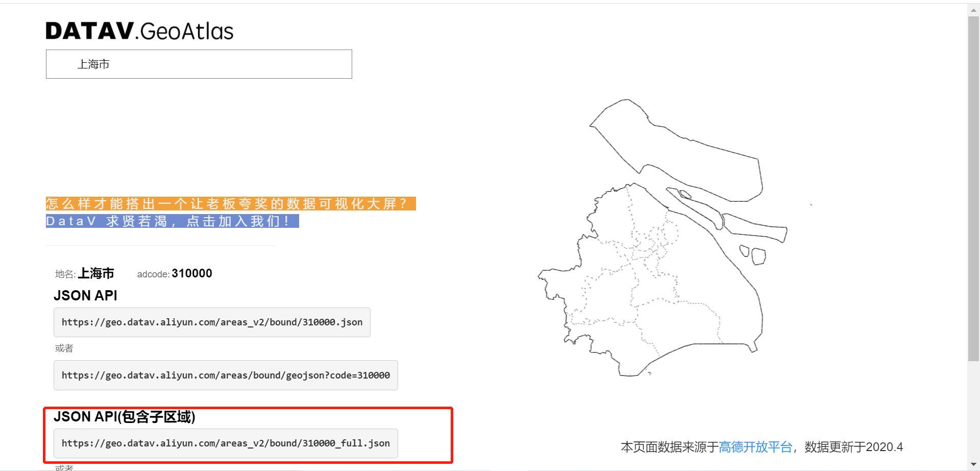Click the DATAV.GeoAtlas logo
Image resolution: width=980 pixels, height=471 pixels.
coord(139,31)
